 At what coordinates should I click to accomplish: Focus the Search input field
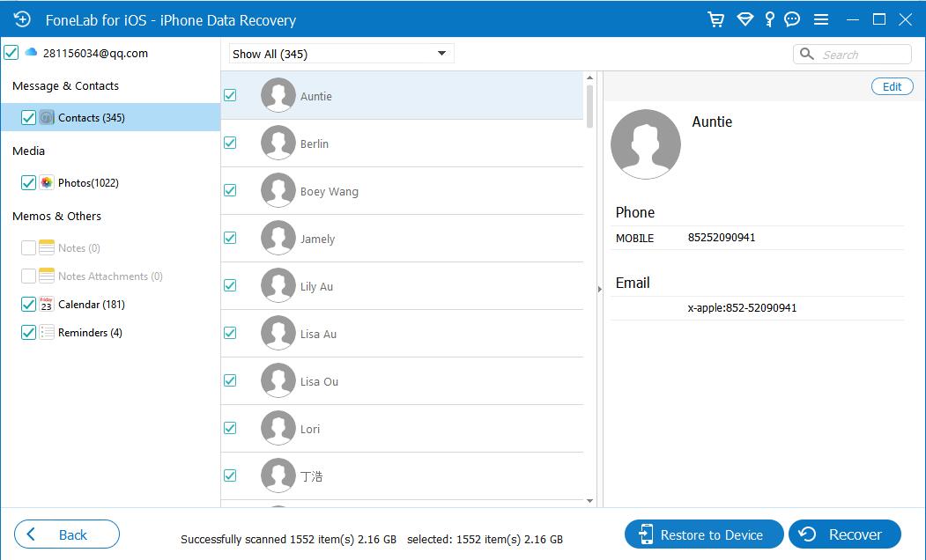(x=852, y=55)
